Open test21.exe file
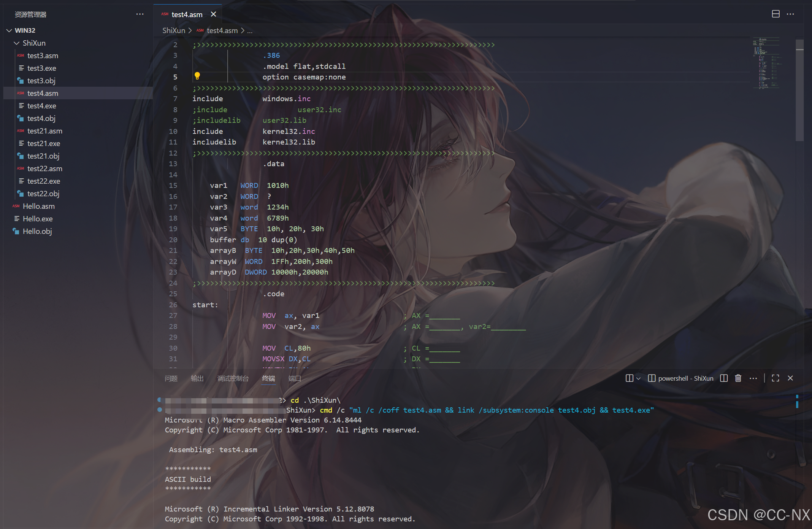 tap(78, 143)
